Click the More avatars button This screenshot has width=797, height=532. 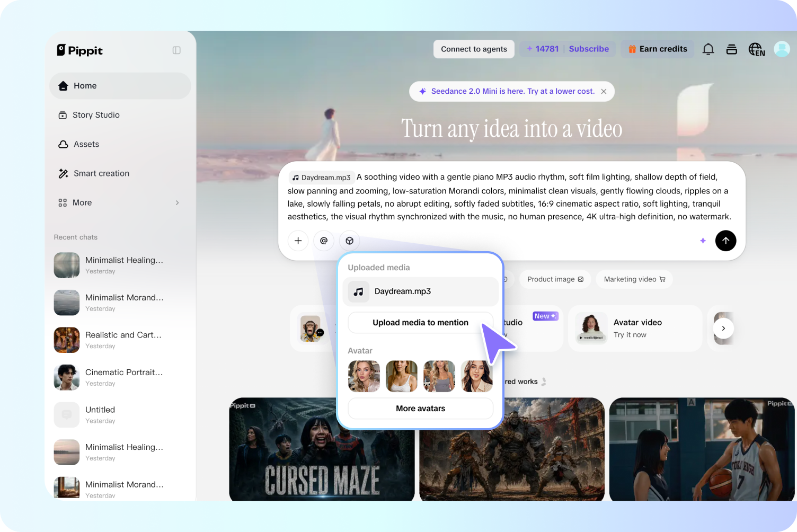420,409
